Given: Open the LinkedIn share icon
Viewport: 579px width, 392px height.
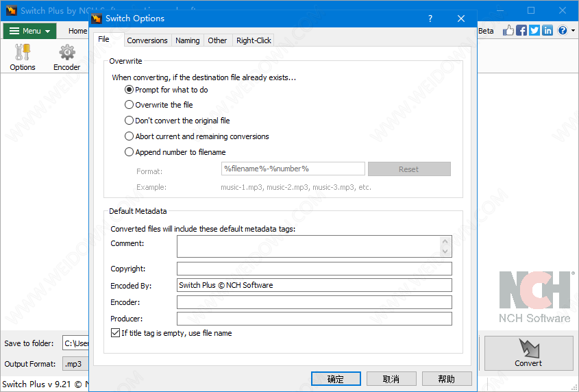Looking at the screenshot, I should [547, 30].
